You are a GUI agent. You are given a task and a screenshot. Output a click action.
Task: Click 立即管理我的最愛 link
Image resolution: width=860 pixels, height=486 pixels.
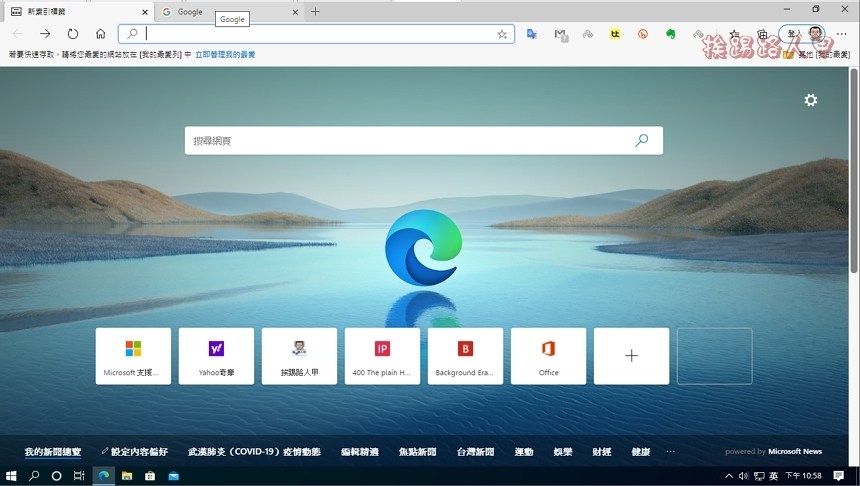(225, 54)
